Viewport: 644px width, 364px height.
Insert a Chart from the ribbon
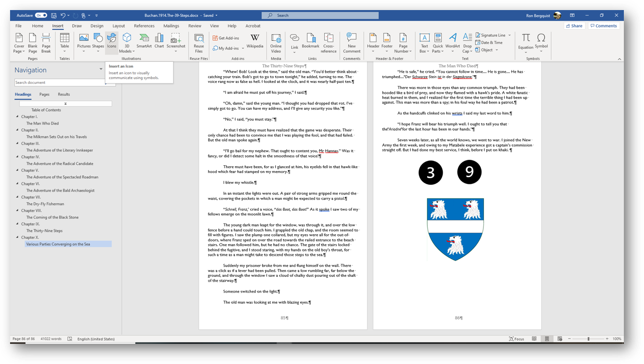(x=159, y=41)
